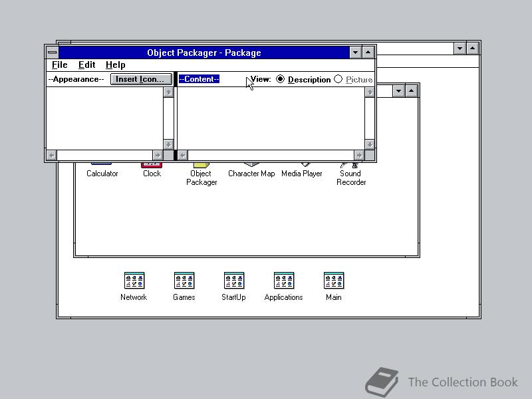
Task: Click Content pane scroll down arrow
Action: pyautogui.click(x=370, y=144)
